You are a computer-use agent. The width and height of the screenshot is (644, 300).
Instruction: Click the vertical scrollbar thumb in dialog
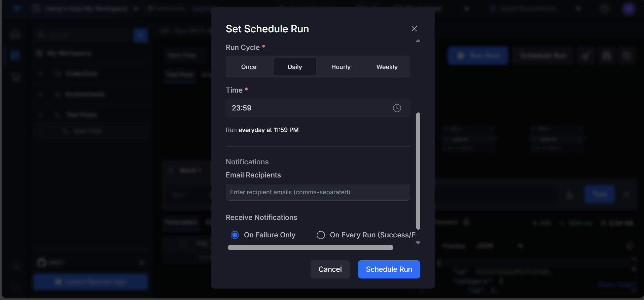(418, 171)
